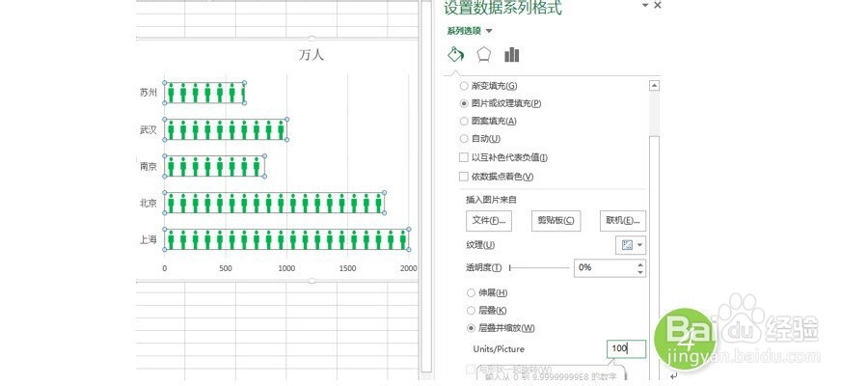Open the 纹理(U) texture picker dropdown
Viewport: 868px width, 386px height.
coord(631,245)
